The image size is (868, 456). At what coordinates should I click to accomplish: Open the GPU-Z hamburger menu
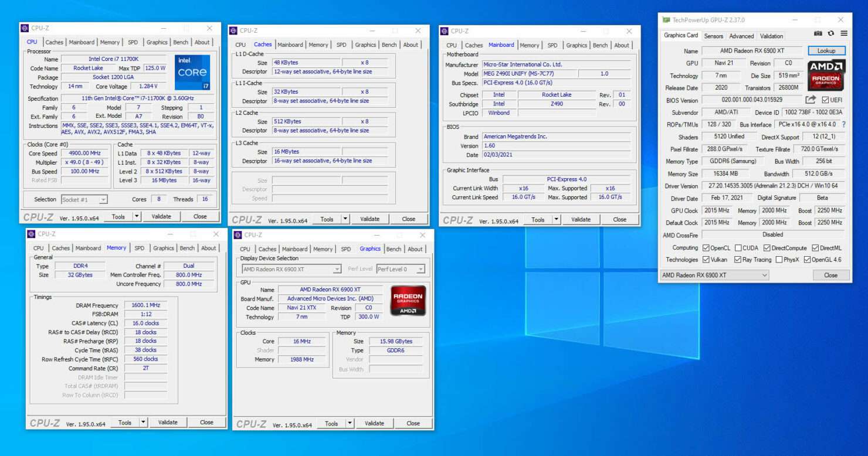point(844,33)
